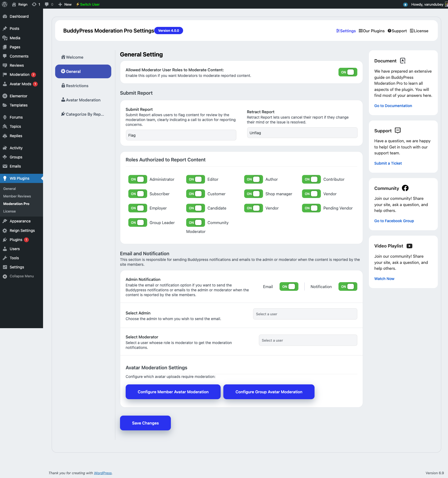Viewport: 448px width, 478px height.
Task: Toggle the Subscriber role switch
Action: (x=137, y=194)
